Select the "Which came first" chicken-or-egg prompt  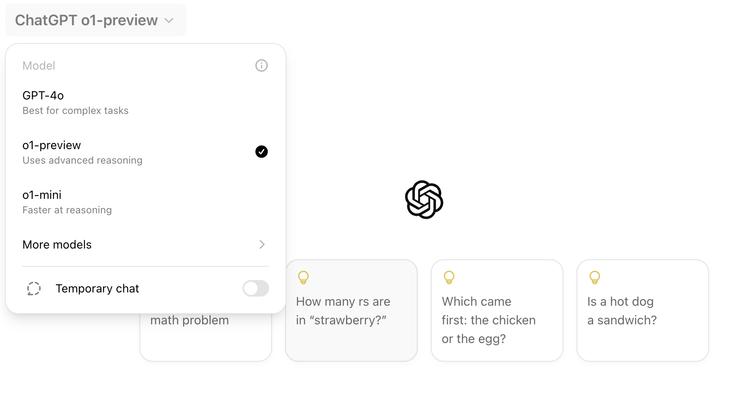click(497, 311)
